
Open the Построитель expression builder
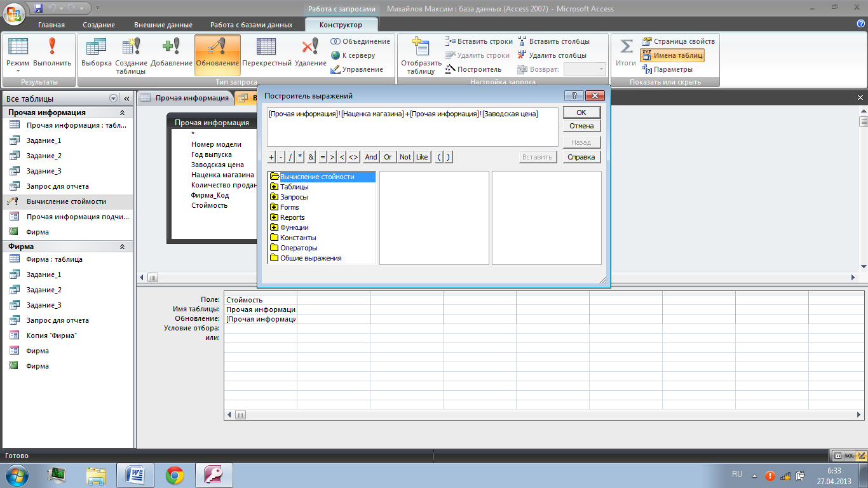pos(473,69)
